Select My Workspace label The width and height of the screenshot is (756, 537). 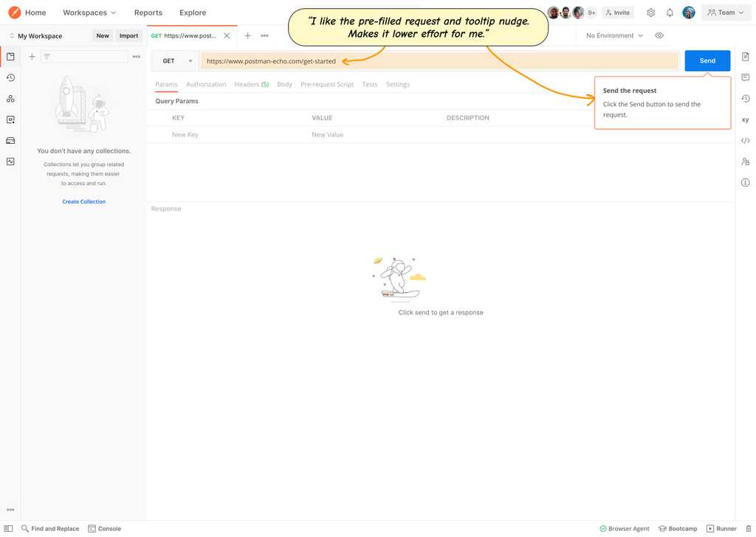(40, 35)
